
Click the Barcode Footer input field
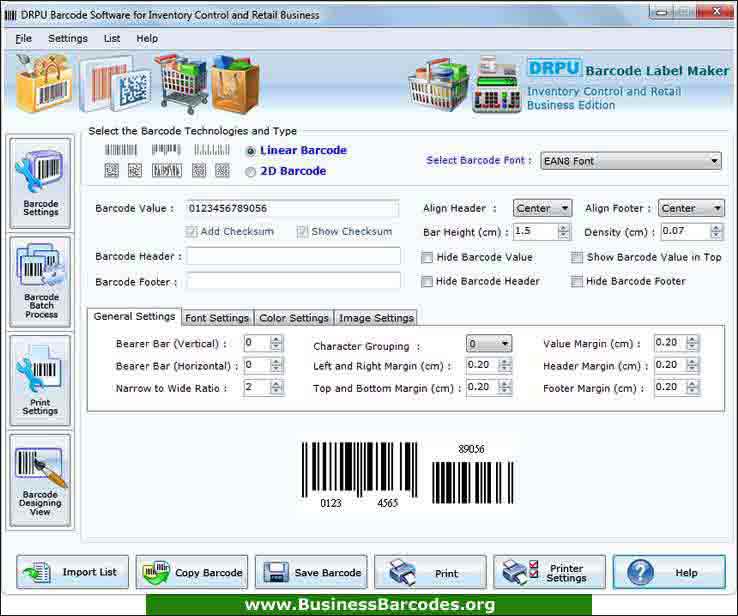[x=293, y=281]
